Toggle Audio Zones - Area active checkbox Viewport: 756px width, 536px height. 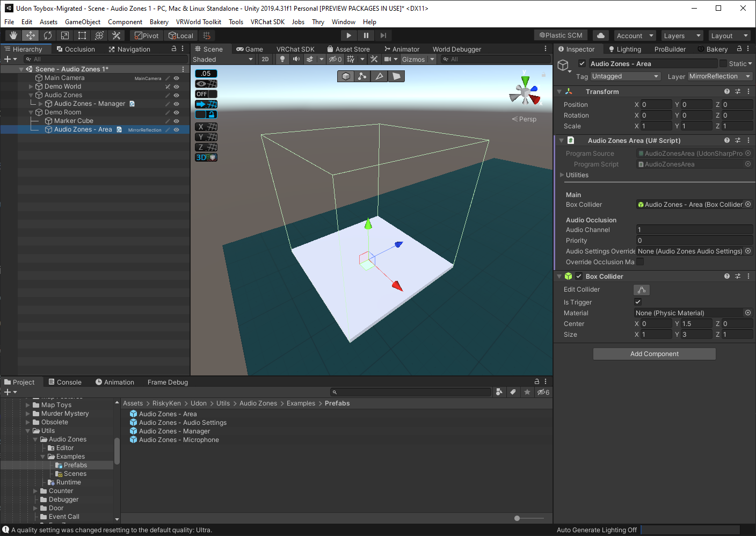pos(581,63)
